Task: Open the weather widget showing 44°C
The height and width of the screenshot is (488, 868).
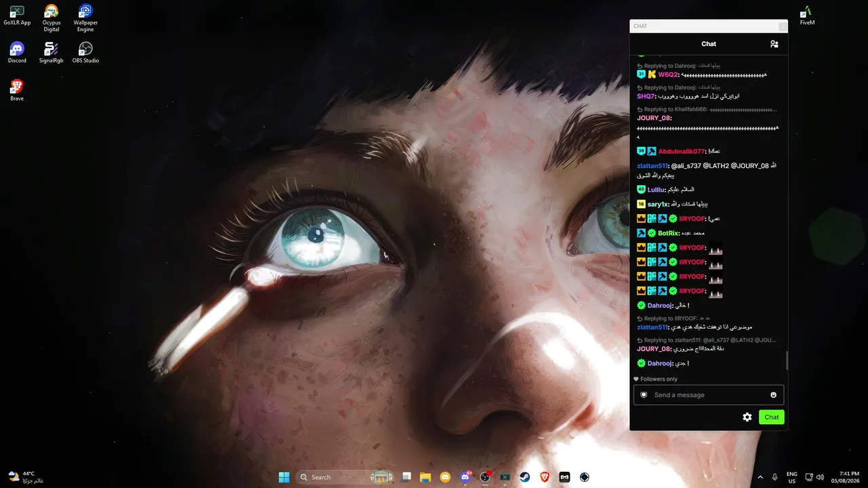Action: (x=26, y=477)
